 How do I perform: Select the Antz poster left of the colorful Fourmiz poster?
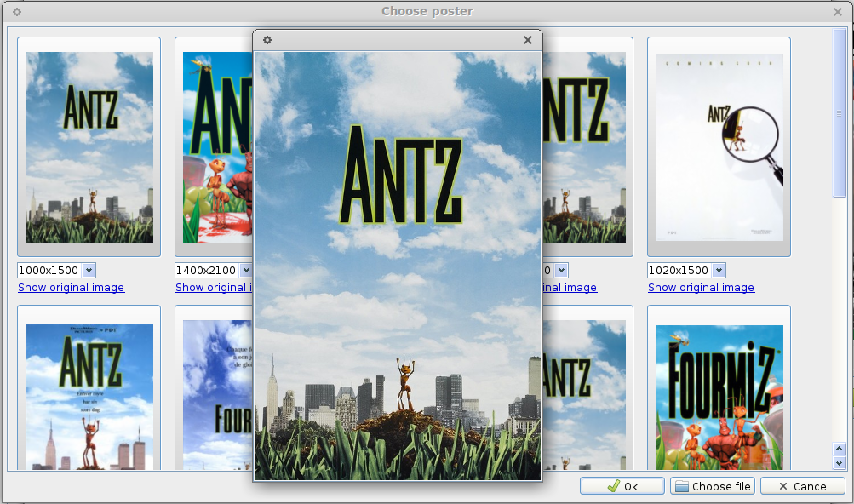tap(587, 388)
